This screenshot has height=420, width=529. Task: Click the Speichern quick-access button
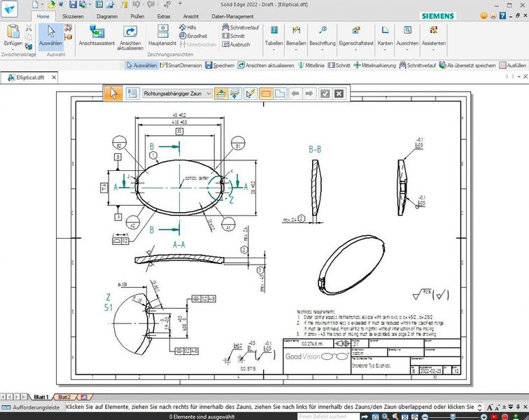coord(220,65)
